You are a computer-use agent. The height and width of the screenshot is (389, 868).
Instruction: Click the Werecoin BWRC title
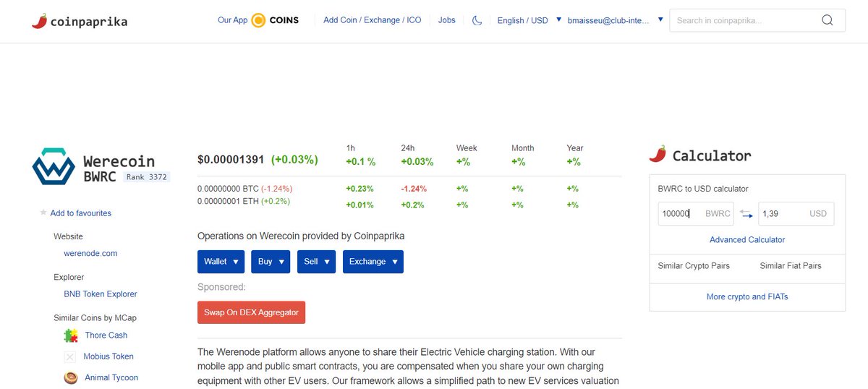[x=119, y=168]
